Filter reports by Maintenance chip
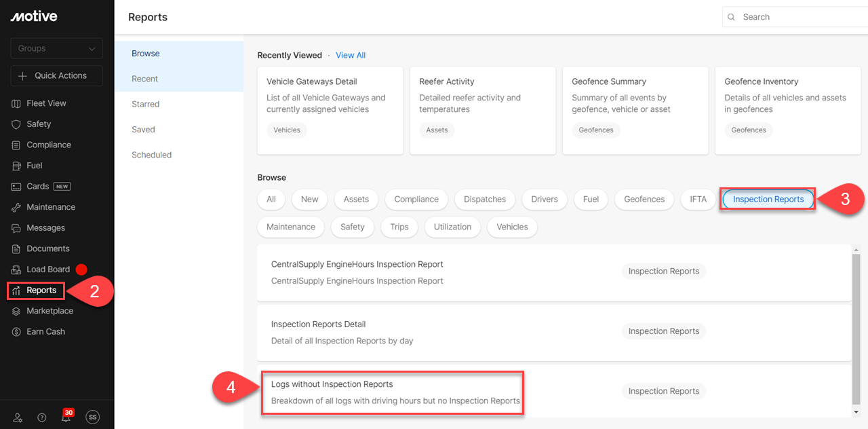868x429 pixels. (291, 227)
